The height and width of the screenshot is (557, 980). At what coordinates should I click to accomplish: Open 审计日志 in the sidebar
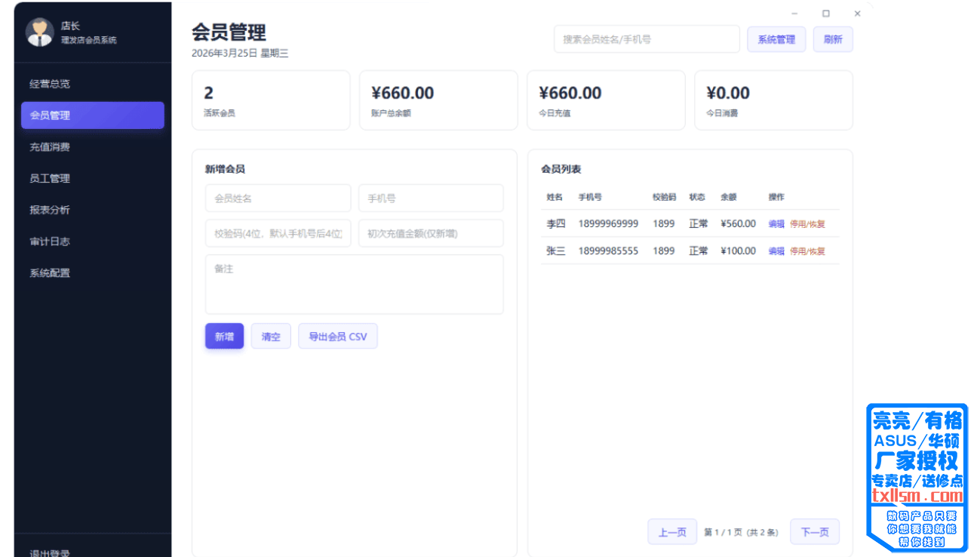point(50,242)
